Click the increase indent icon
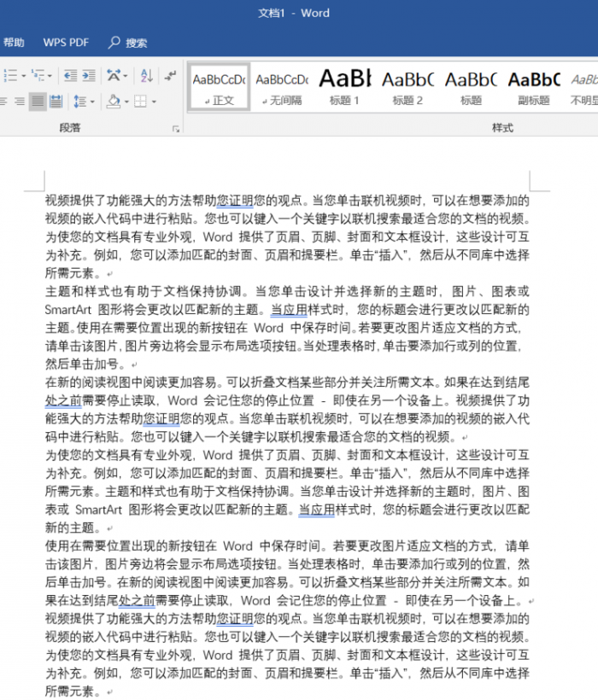The width and height of the screenshot is (598, 700). (88, 76)
